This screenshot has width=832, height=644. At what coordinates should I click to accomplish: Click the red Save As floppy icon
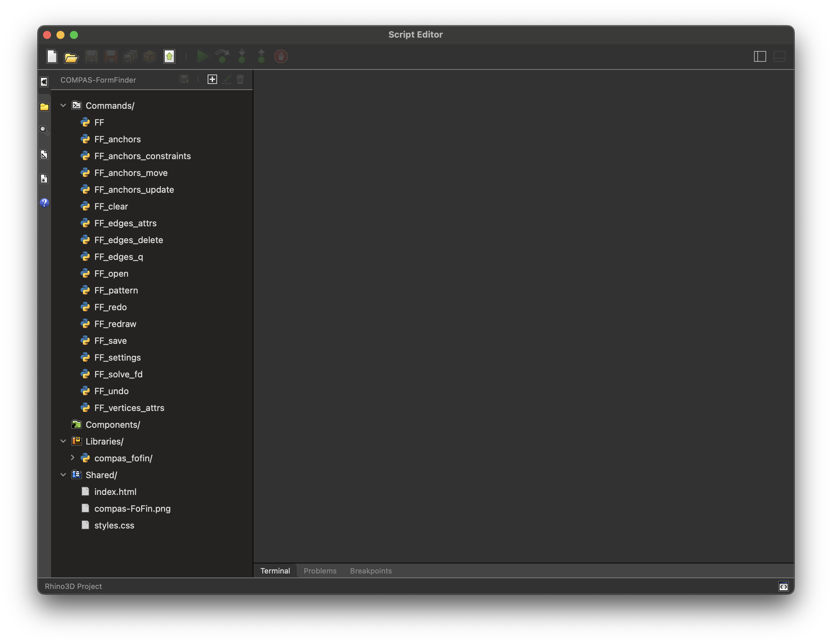111,57
